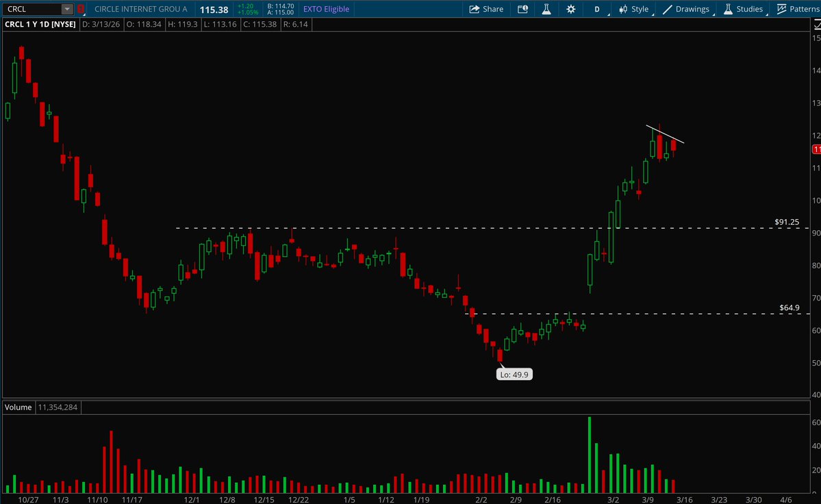Viewport: 821px width, 504px height.
Task: Click the 1/12 date axis label
Action: point(386,500)
